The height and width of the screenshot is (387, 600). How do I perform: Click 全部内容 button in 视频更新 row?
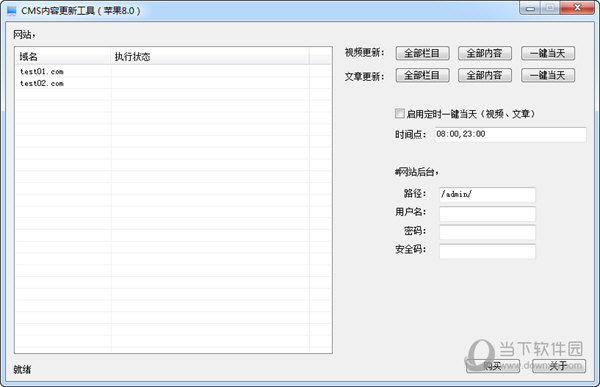485,53
